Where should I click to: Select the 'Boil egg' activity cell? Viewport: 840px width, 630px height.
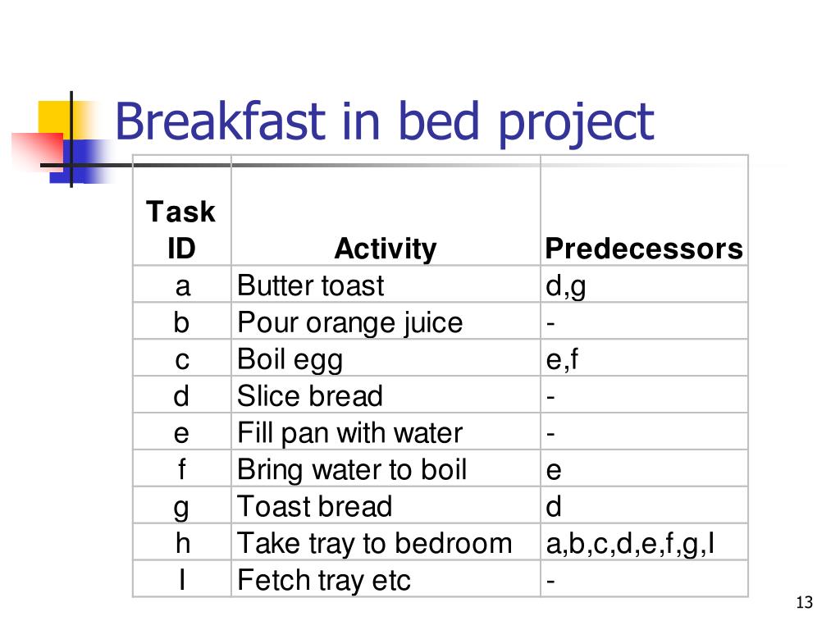click(386, 358)
